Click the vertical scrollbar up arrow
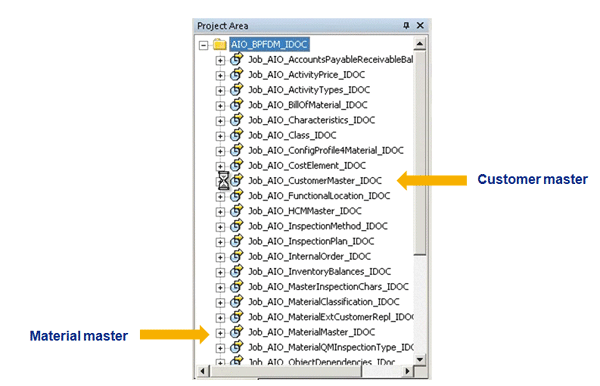Image resolution: width=600 pixels, height=386 pixels. click(420, 44)
